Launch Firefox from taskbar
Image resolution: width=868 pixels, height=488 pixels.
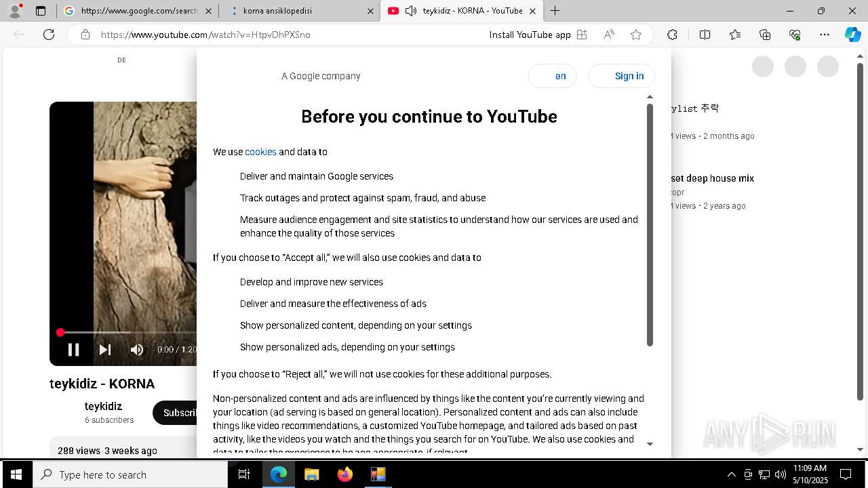point(345,474)
